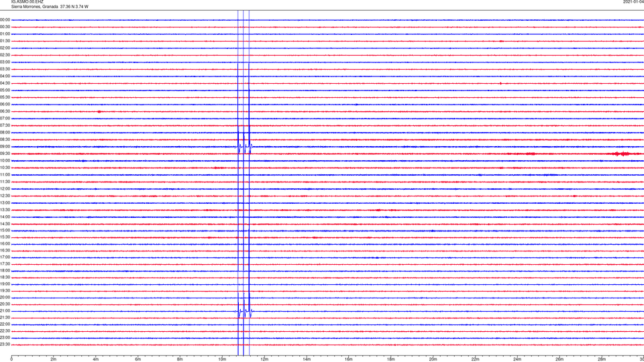Select the 22:00 trace label

[5, 324]
